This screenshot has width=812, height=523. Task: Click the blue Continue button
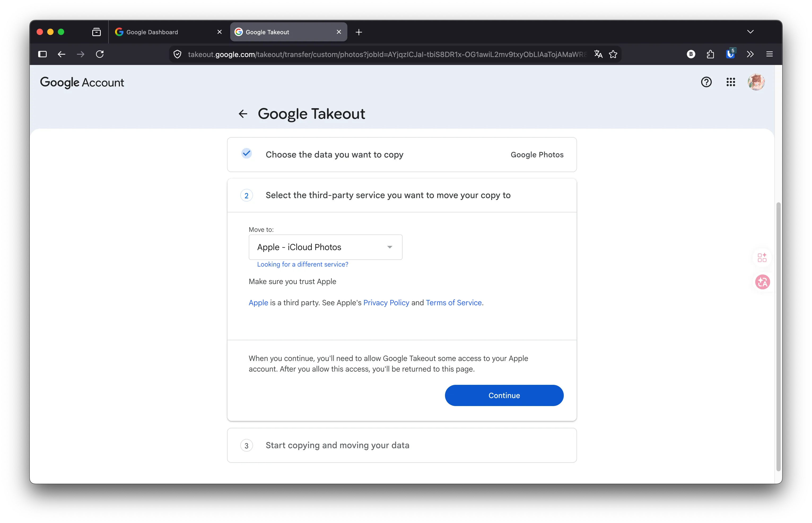[504, 395]
